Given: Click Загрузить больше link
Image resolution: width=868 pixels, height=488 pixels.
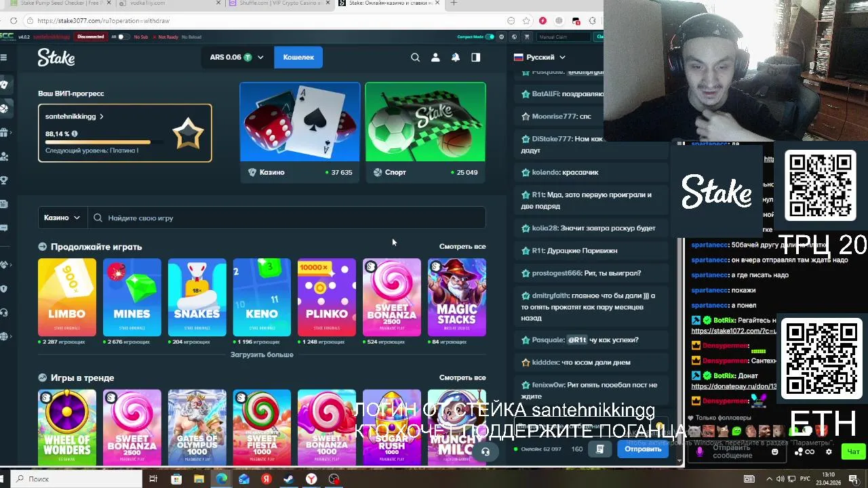Looking at the screenshot, I should pyautogui.click(x=262, y=354).
